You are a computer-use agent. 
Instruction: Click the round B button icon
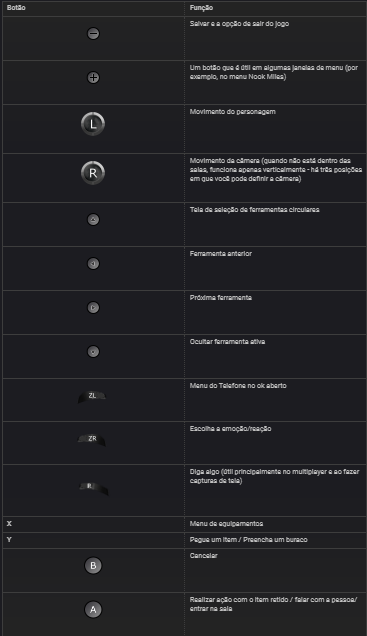93,565
